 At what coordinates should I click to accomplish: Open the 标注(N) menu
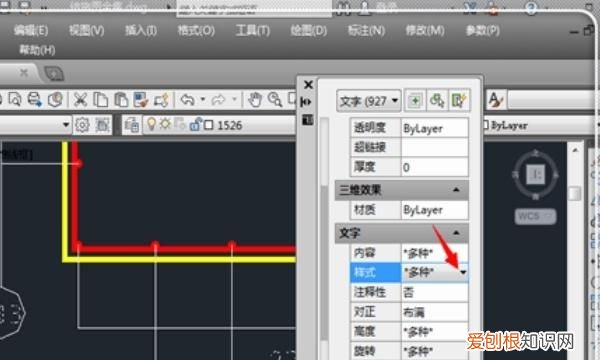coord(366,30)
